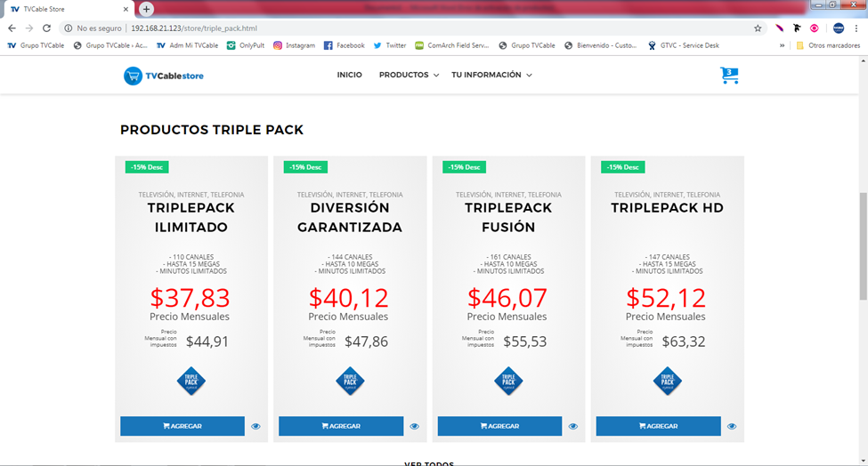
Task: Bookmark this page with the star icon
Action: click(758, 28)
